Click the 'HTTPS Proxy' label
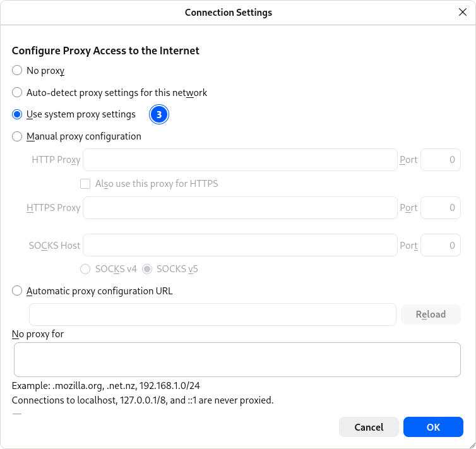This screenshot has width=476, height=449. click(x=54, y=208)
